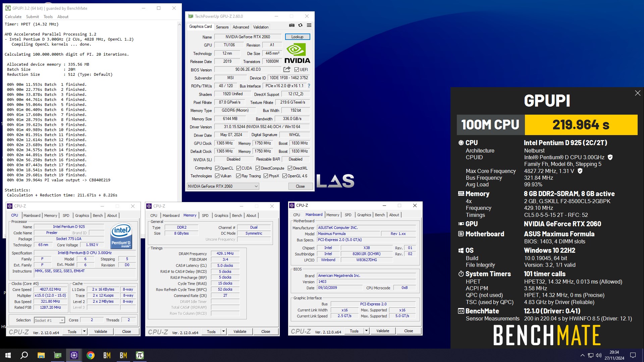Click the GPUPI log scrollbar up arrow
Viewport: 644px width, 362px height.
179,24
